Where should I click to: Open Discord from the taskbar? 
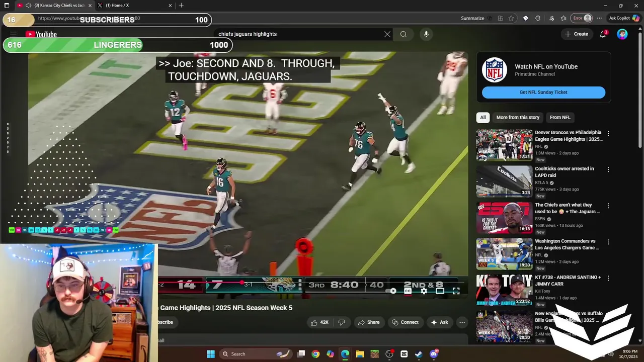(x=434, y=354)
